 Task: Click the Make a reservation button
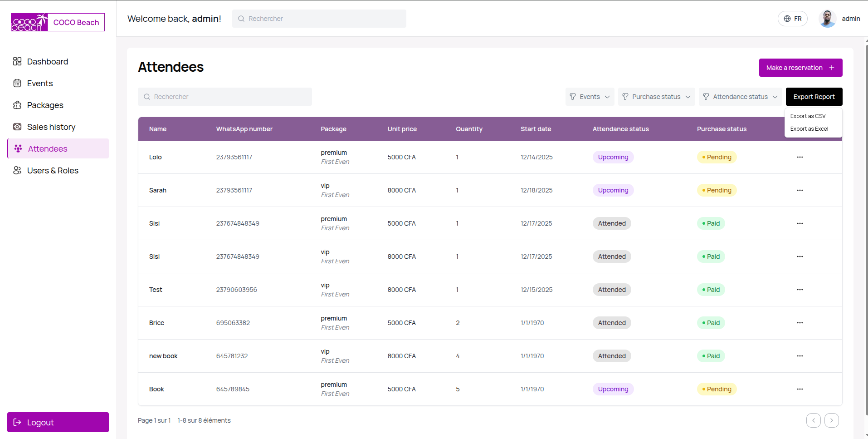(800, 68)
